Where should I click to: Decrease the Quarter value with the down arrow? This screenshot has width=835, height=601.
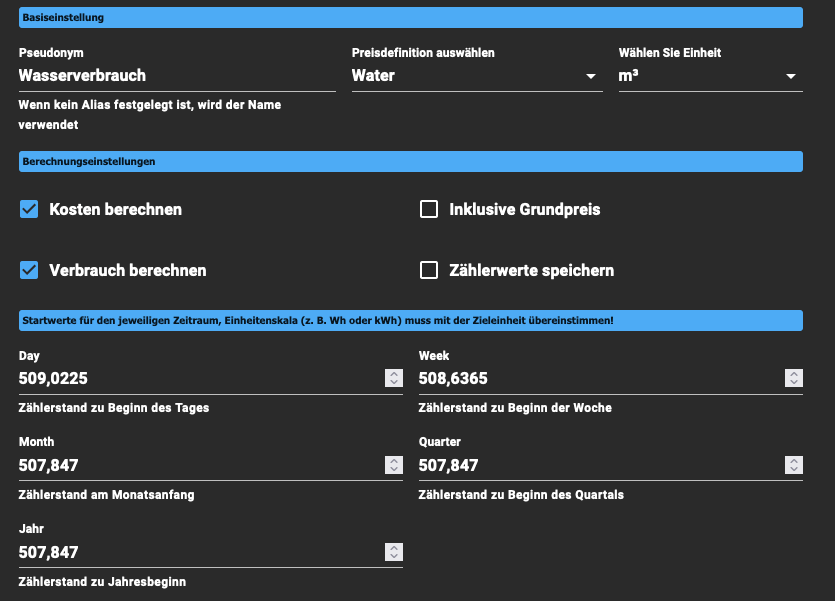click(794, 469)
